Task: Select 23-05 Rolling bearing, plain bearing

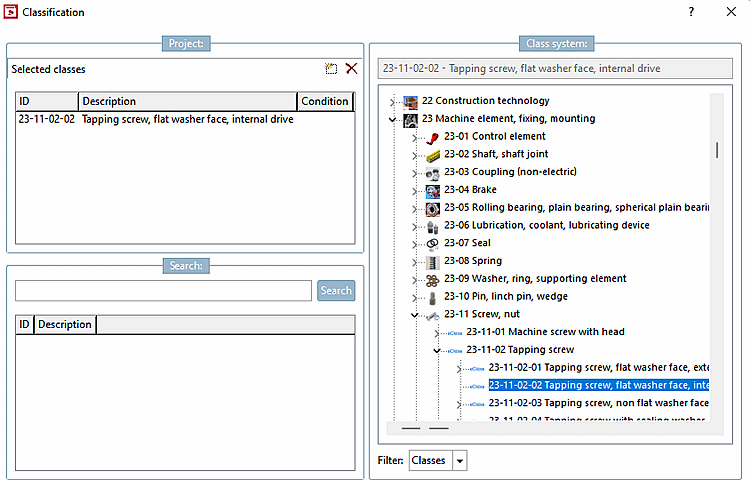Action: (x=576, y=207)
